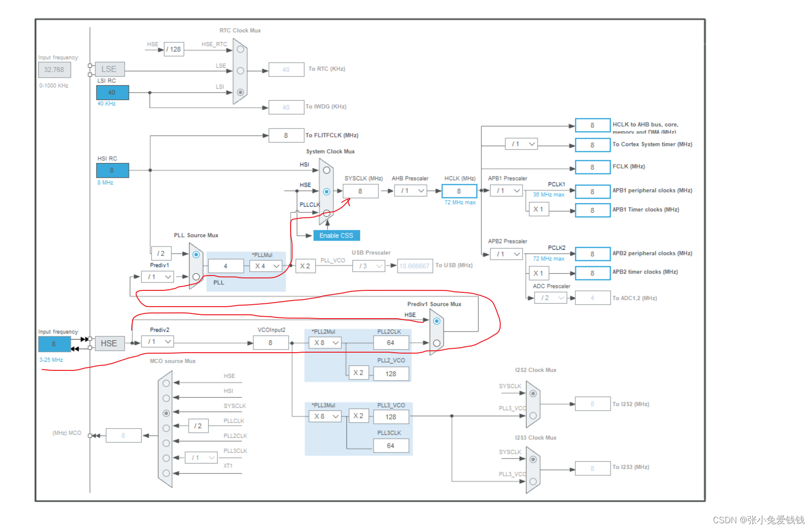The width and height of the screenshot is (812, 529).
Task: Select HSE in MCO source Mux
Action: click(166, 383)
